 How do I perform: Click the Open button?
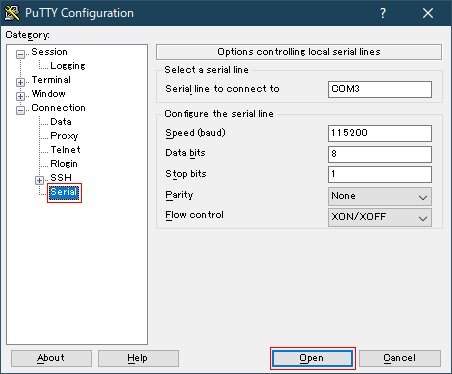pos(313,358)
